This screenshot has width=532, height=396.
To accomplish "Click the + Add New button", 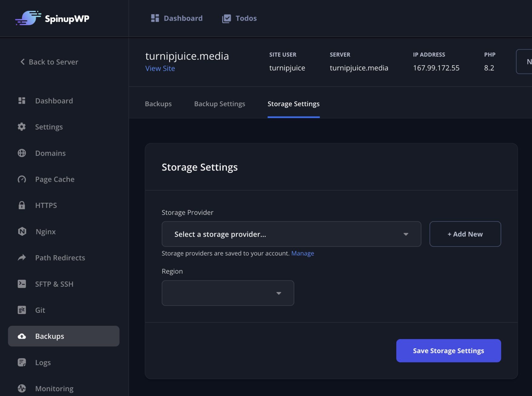I will (465, 234).
